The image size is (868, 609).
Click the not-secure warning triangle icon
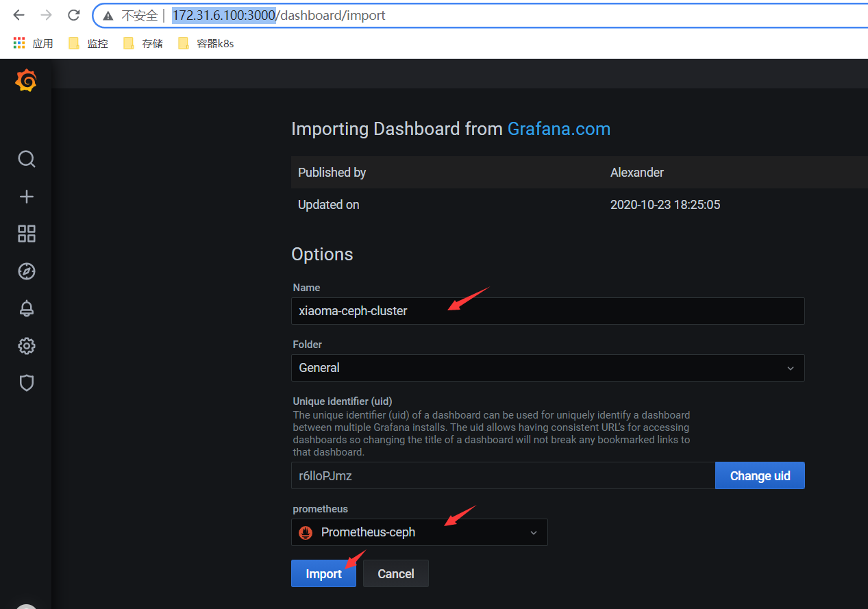pyautogui.click(x=108, y=16)
